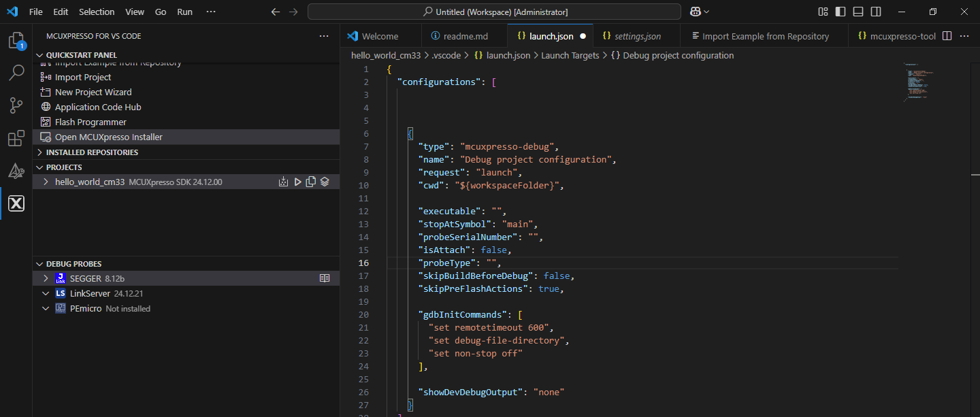980x417 pixels.
Task: Toggle the bottom panel visibility
Action: point(858,12)
